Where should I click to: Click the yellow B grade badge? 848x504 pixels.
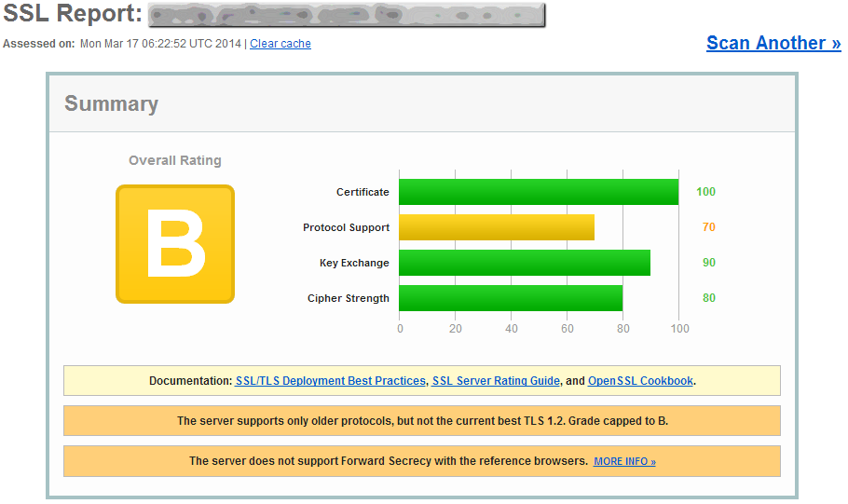point(175,244)
